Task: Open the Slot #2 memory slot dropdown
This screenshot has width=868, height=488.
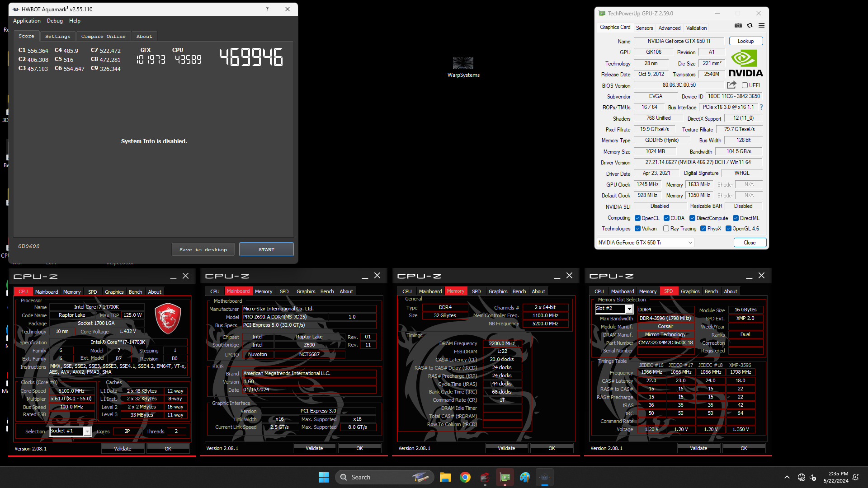Action: [x=613, y=309]
